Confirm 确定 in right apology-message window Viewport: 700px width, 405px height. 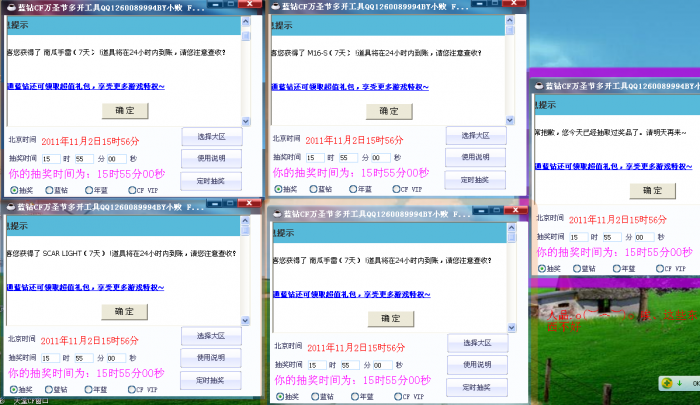pos(652,191)
